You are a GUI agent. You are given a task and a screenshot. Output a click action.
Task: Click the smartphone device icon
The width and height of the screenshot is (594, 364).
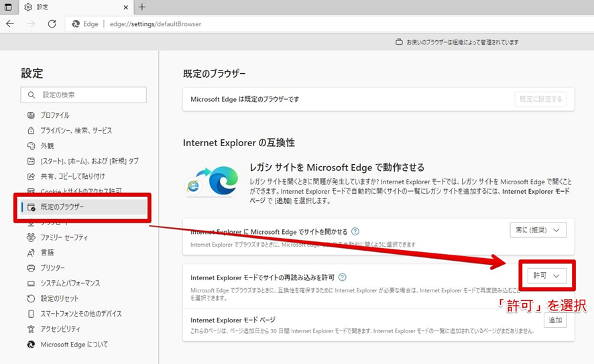coord(31,314)
